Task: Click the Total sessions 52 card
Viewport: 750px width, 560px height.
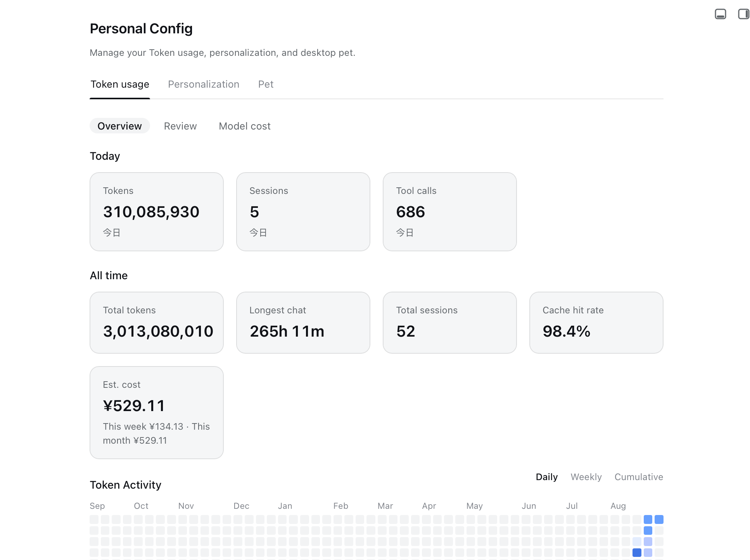Action: click(x=450, y=323)
